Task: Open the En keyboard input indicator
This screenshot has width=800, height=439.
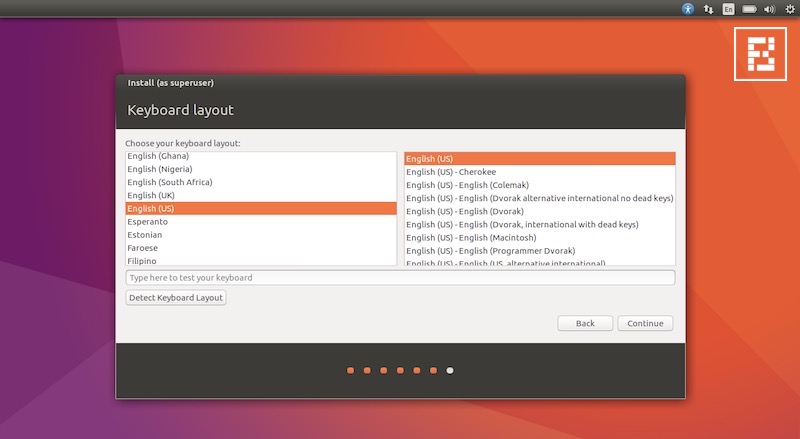Action: tap(728, 8)
